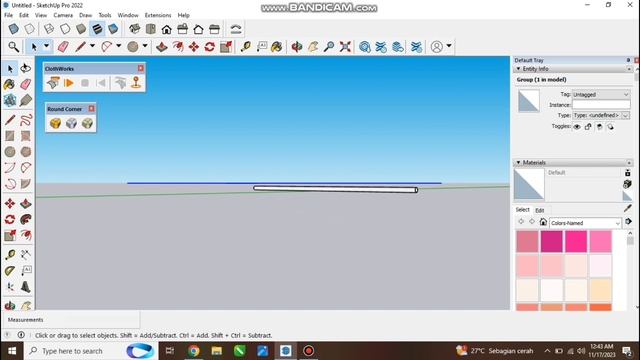Enable Hidden Line face style
Image resolution: width=640 pixels, height=360 pixels.
click(65, 29)
